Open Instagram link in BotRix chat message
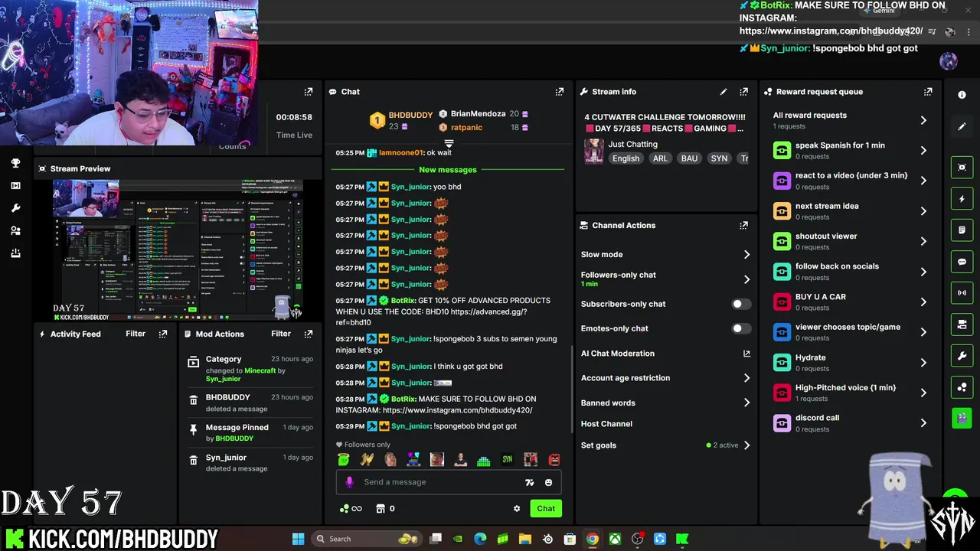 point(457,410)
